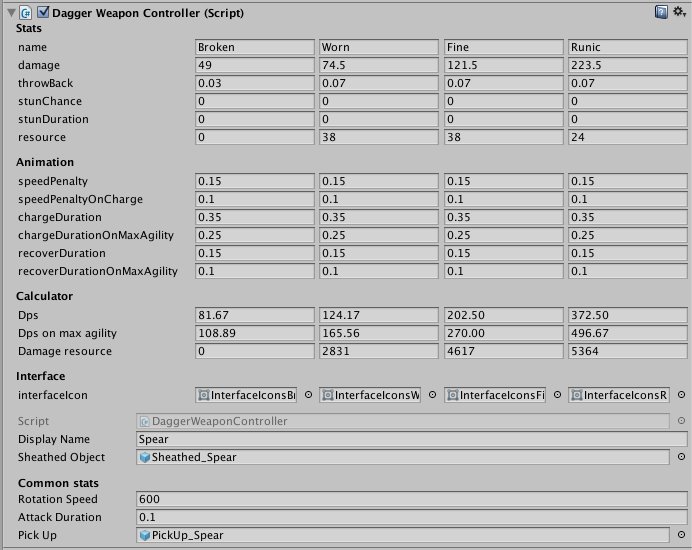Click Dps on max agility field 165.56
This screenshot has width=692, height=550.
[x=379, y=333]
